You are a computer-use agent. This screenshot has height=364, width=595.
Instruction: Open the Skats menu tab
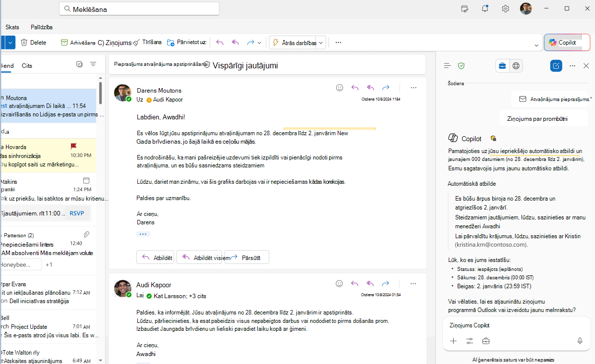pos(12,27)
